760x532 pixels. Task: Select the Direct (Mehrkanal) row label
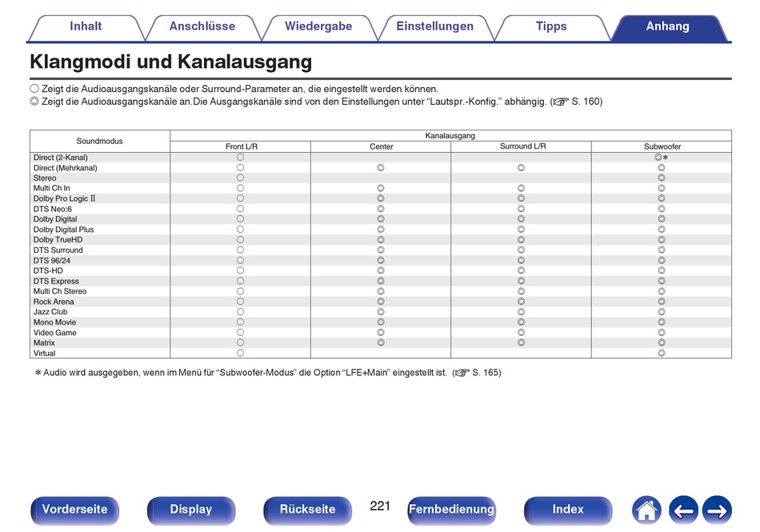(x=65, y=168)
